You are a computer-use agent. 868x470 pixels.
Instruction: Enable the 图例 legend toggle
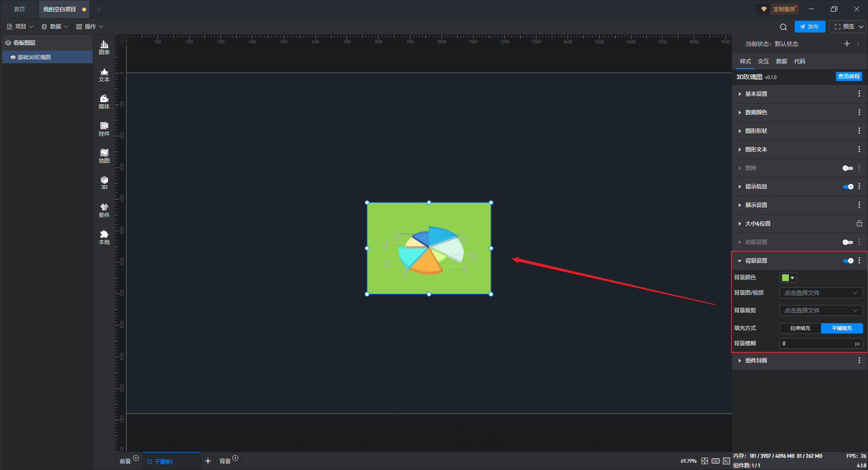848,168
